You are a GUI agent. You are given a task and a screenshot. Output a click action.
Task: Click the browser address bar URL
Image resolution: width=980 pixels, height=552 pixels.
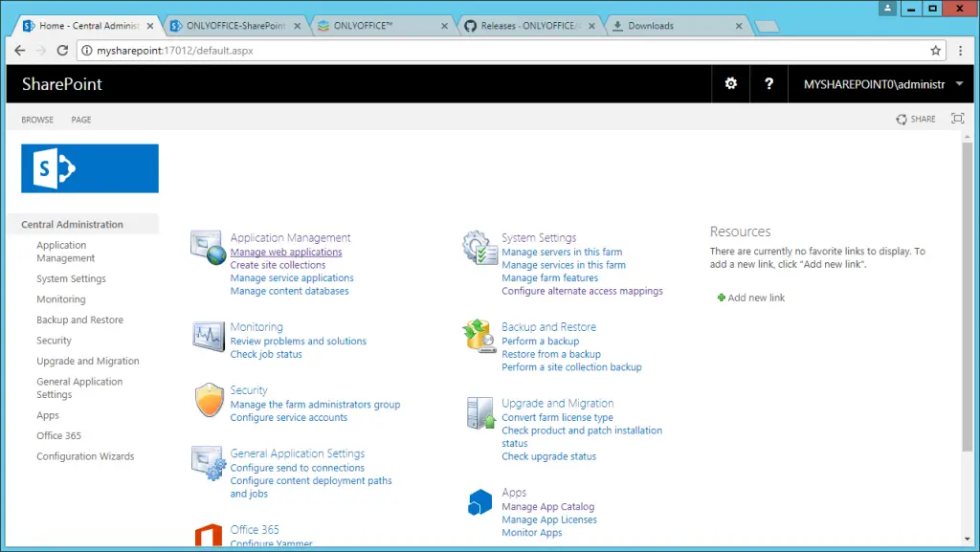coord(175,51)
